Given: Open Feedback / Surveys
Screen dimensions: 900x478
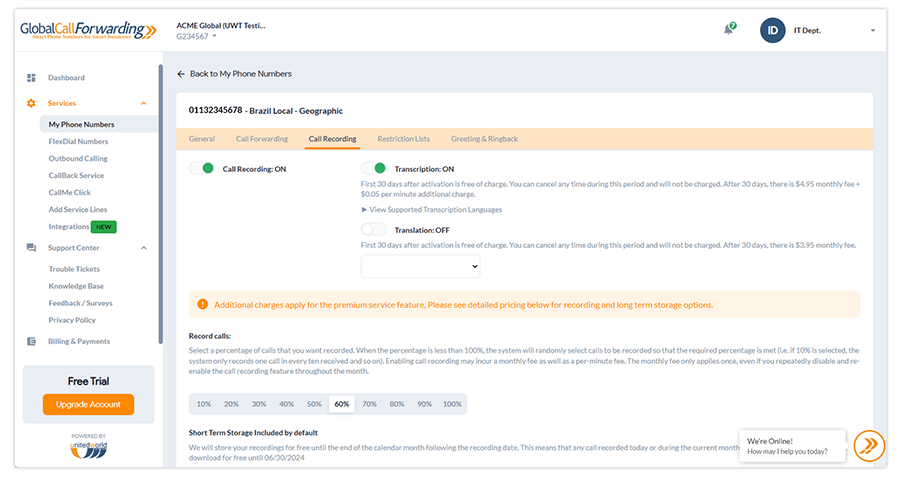Looking at the screenshot, I should [80, 303].
